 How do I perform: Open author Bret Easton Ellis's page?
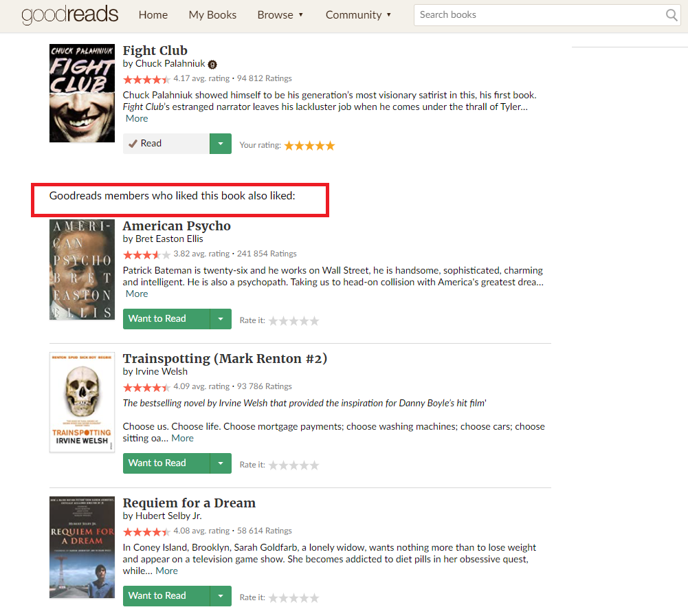click(169, 239)
